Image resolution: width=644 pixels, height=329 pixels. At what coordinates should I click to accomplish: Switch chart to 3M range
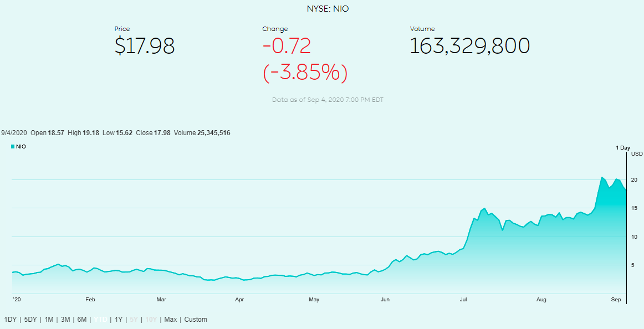[x=65, y=319]
